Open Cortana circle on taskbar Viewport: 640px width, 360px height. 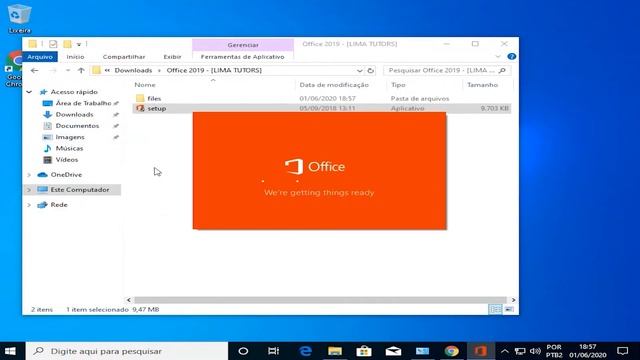(x=243, y=351)
